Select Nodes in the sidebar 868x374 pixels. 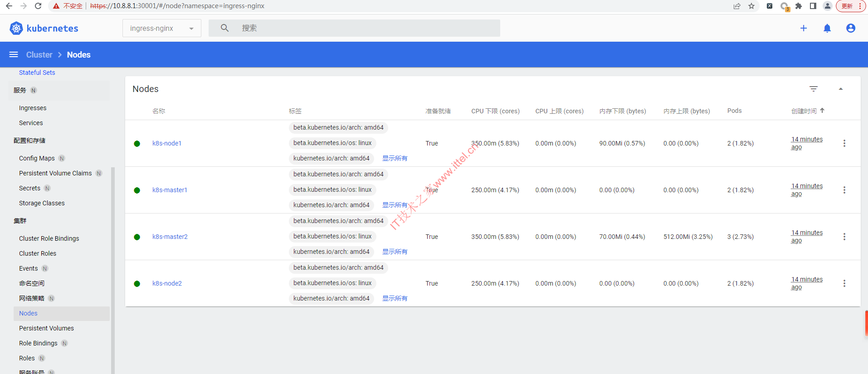click(x=62, y=313)
